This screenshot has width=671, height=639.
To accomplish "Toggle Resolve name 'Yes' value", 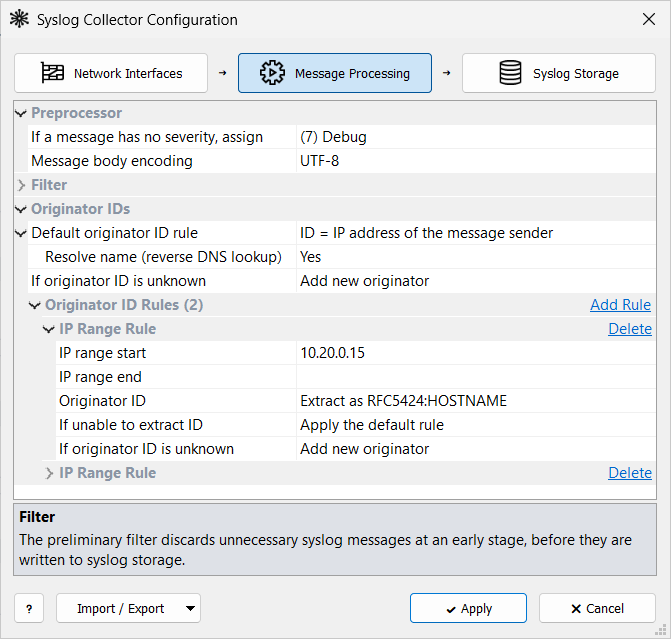I will (x=476, y=257).
